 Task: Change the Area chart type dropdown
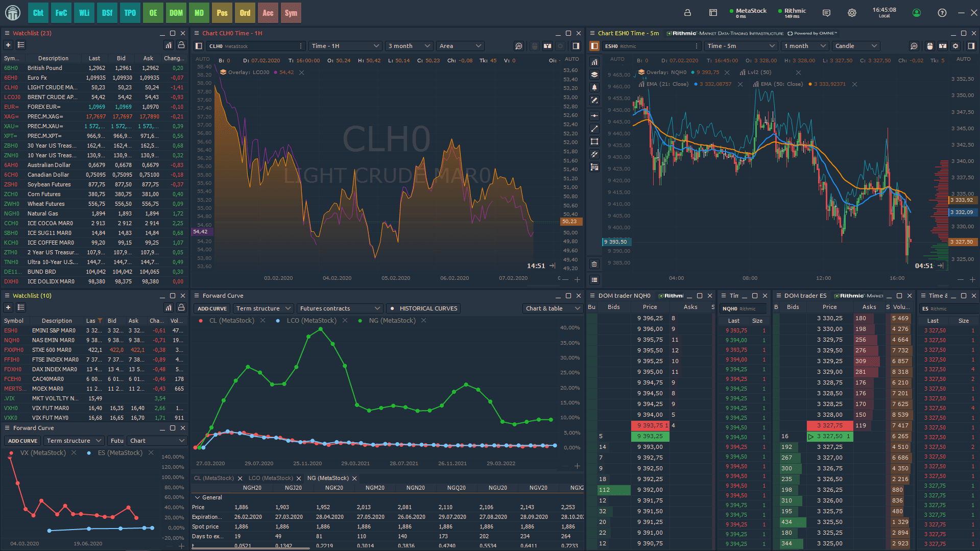click(459, 45)
